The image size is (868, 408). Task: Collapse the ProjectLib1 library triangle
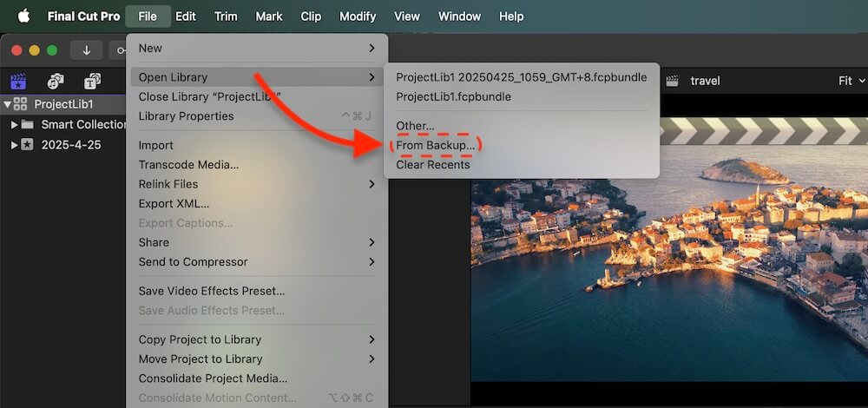pyautogui.click(x=7, y=104)
